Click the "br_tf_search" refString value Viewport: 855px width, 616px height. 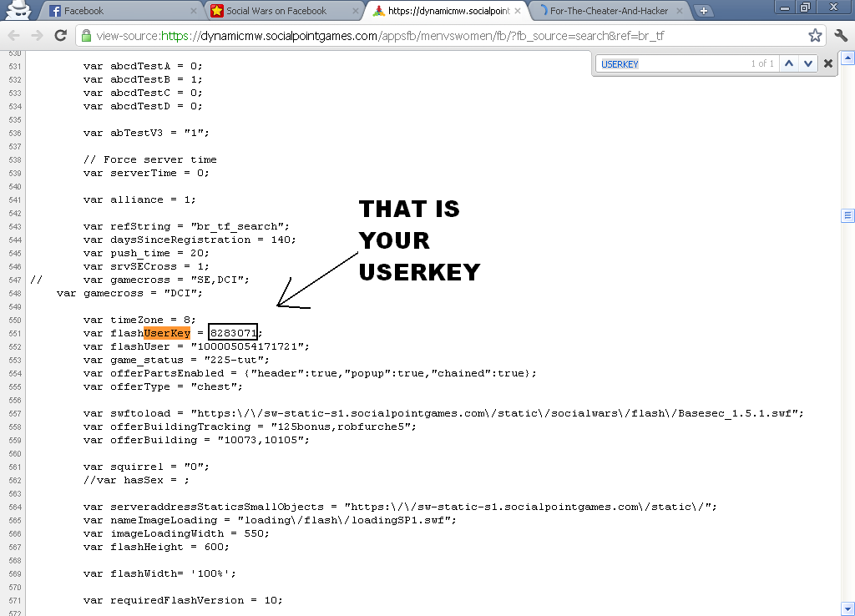[x=237, y=226]
